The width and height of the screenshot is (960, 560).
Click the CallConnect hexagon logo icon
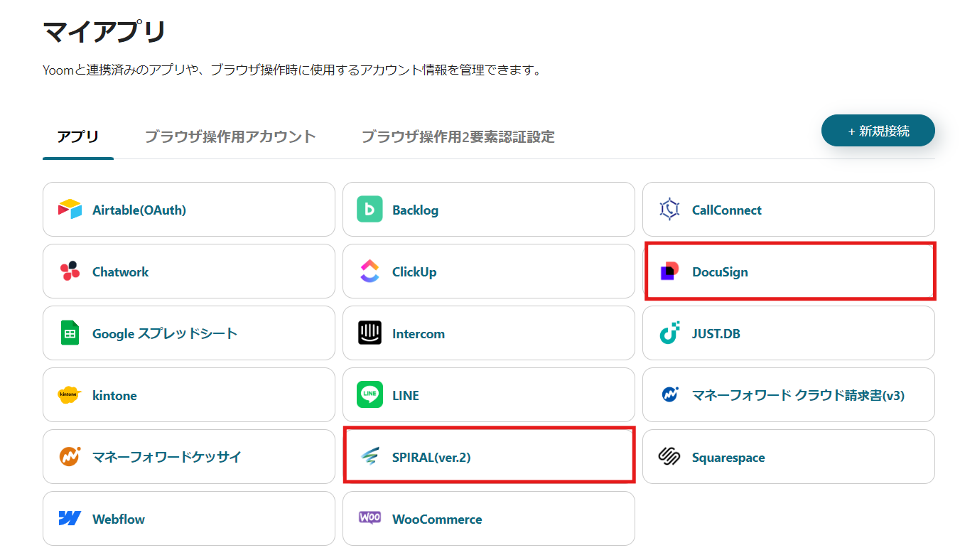pos(669,210)
